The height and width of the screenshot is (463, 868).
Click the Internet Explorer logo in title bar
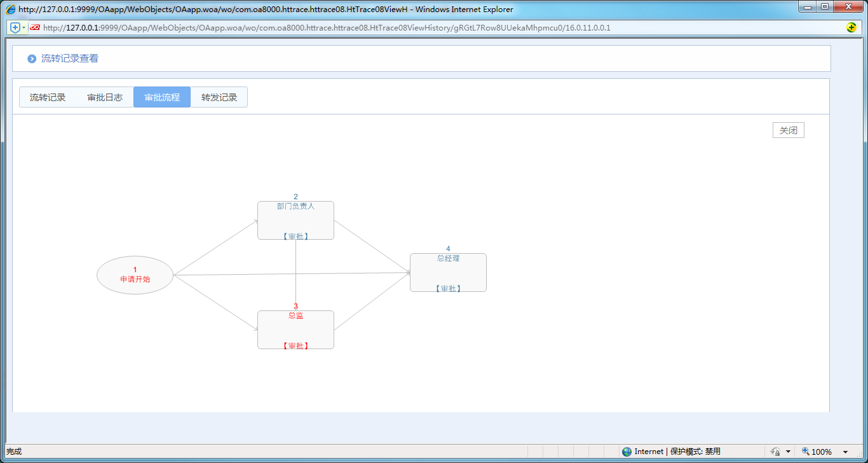click(x=11, y=10)
